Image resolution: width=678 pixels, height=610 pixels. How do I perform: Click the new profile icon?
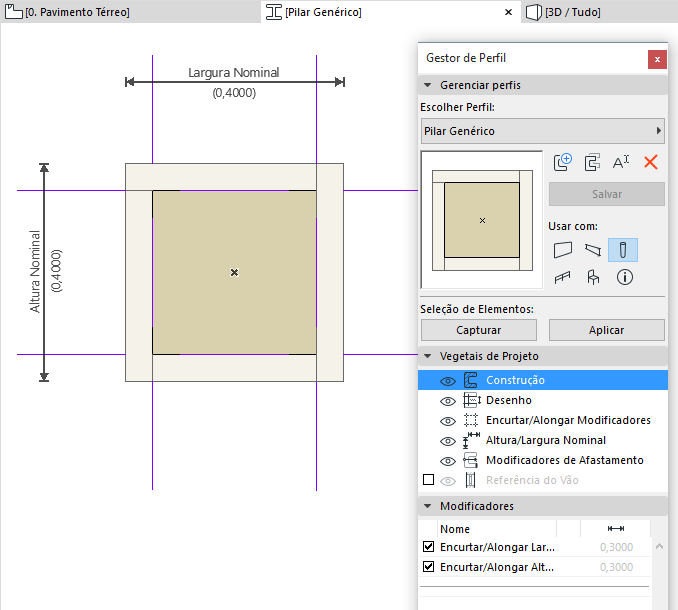[x=563, y=163]
